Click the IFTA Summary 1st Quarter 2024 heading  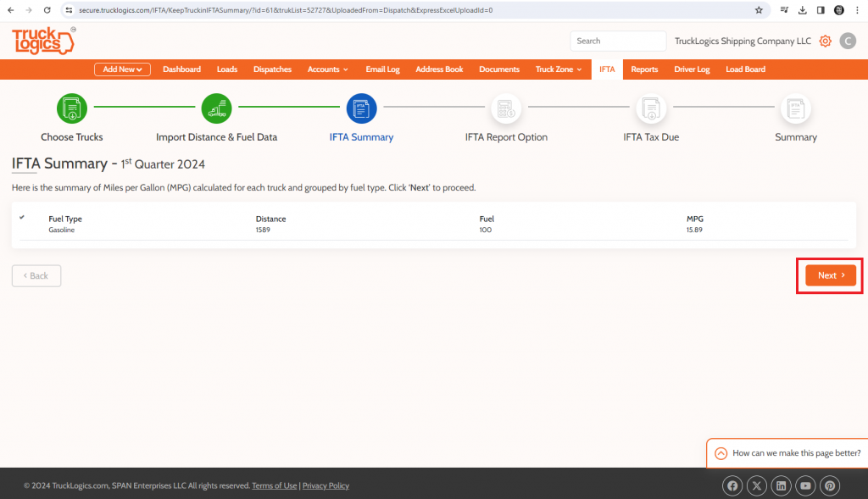pos(108,164)
